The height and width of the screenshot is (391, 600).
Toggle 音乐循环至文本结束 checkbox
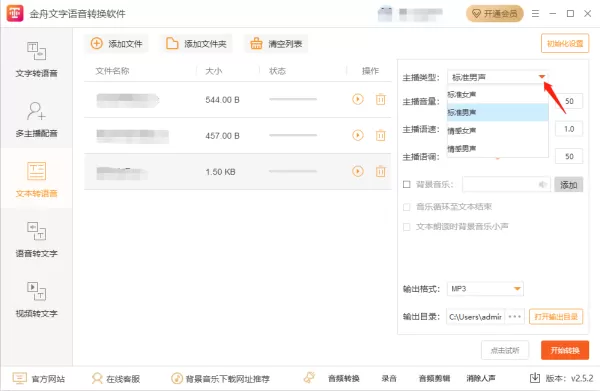(x=407, y=207)
